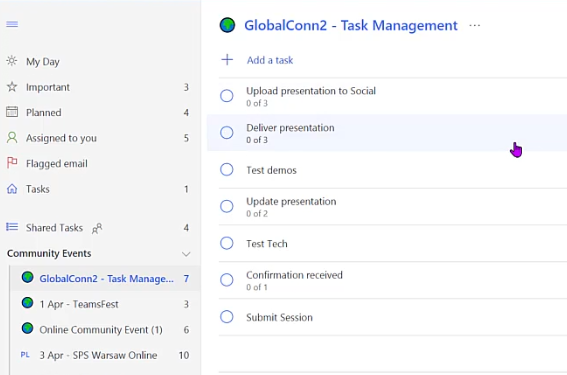The width and height of the screenshot is (567, 375).
Task: Open the Update presentation task
Action: [x=393, y=207]
